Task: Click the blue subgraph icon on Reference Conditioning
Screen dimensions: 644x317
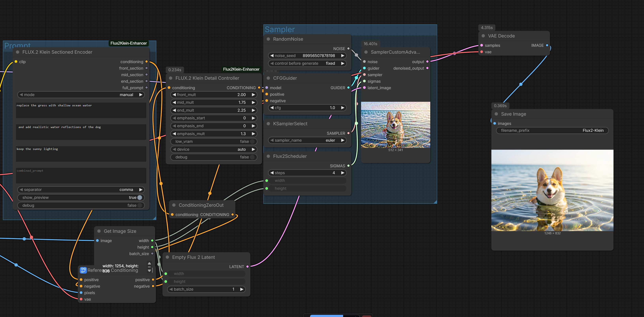Action: pos(83,270)
